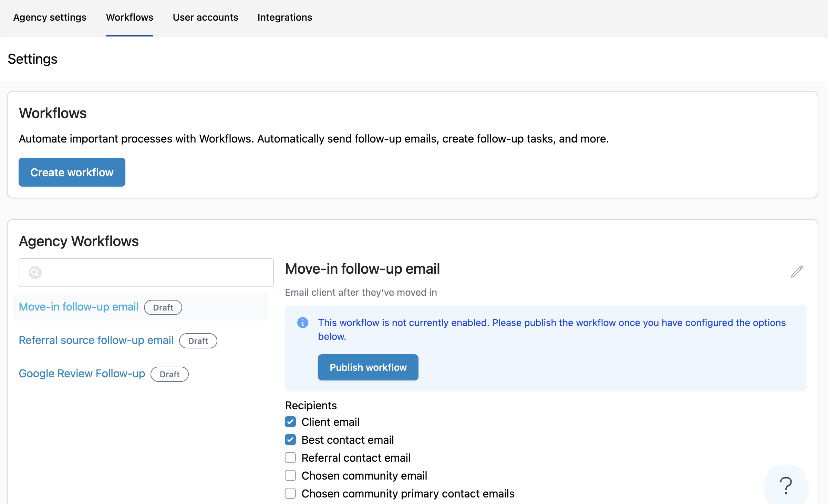This screenshot has height=504, width=828.
Task: Open the help question mark bubble
Action: tap(786, 485)
